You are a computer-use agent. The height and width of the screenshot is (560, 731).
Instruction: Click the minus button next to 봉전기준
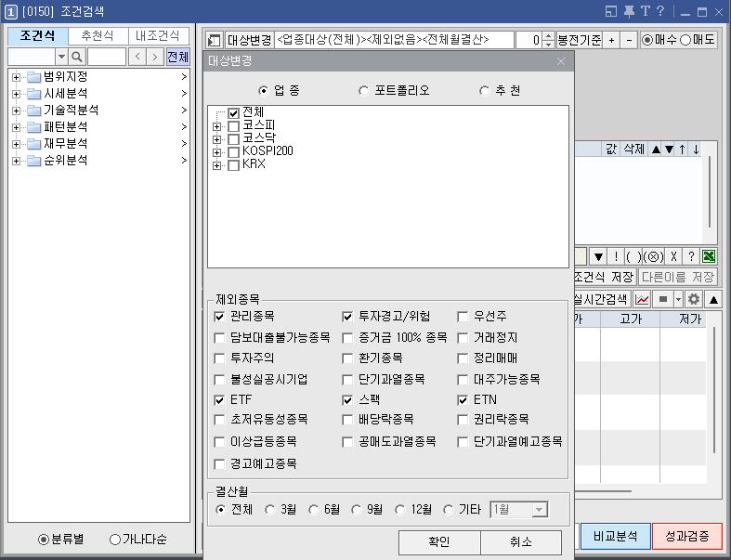[630, 40]
